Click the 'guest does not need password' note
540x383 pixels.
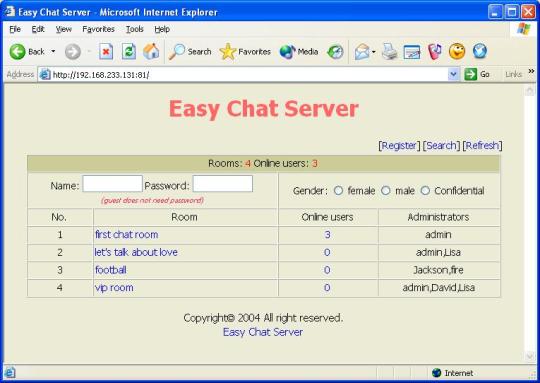(x=152, y=200)
